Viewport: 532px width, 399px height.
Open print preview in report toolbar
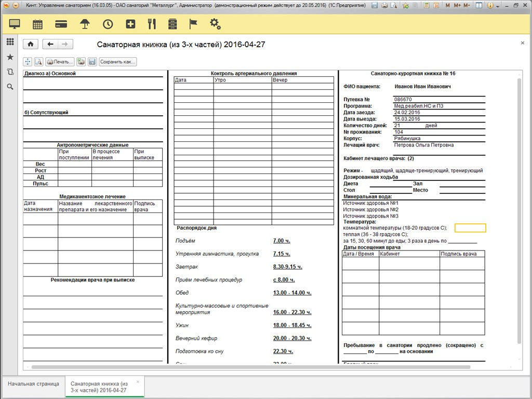38,62
